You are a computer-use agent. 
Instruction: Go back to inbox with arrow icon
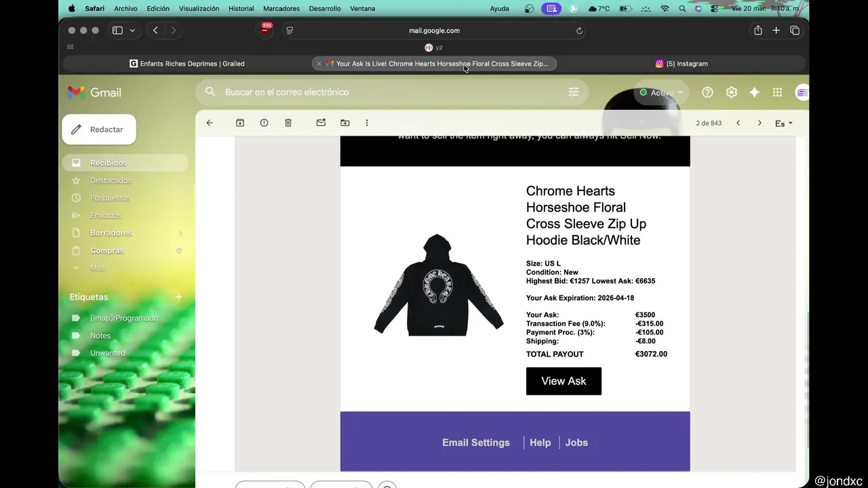[210, 123]
